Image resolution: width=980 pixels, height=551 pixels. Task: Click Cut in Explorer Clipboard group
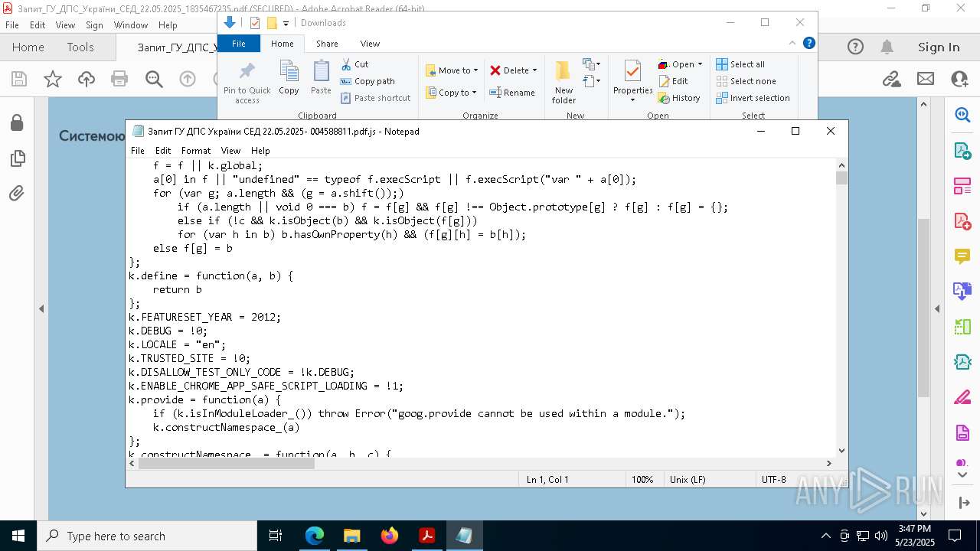[354, 64]
